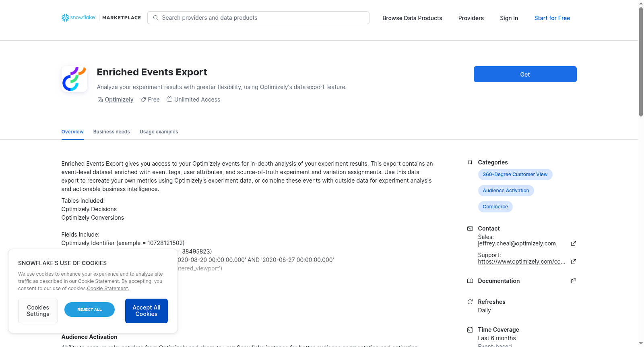Open Browse Data Products menu
The width and height of the screenshot is (644, 347).
tap(412, 18)
